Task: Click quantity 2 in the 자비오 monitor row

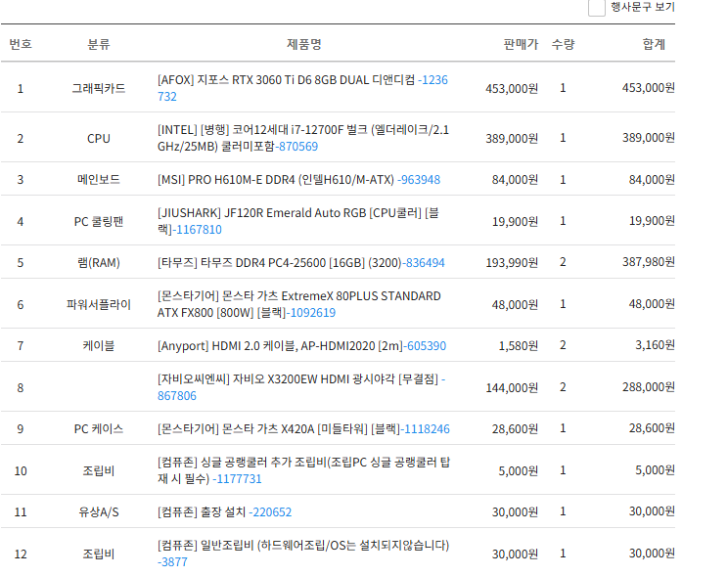Action: (563, 387)
